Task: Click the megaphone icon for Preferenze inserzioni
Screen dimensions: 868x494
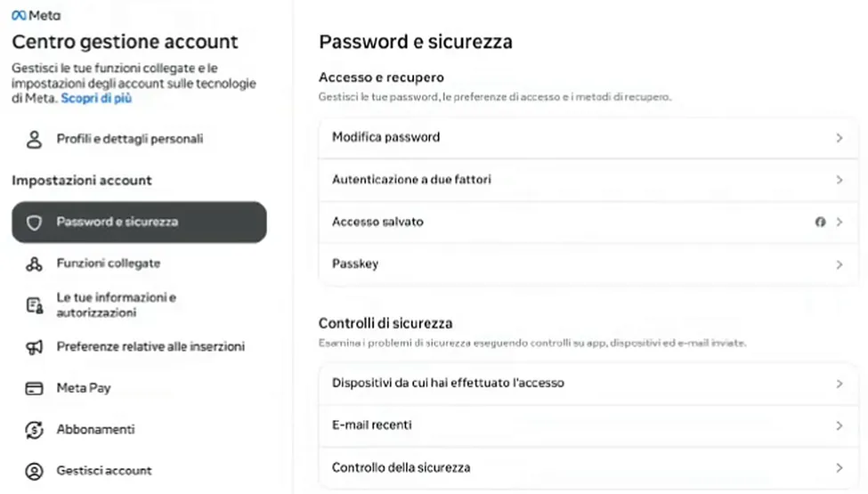Action: pyautogui.click(x=35, y=347)
